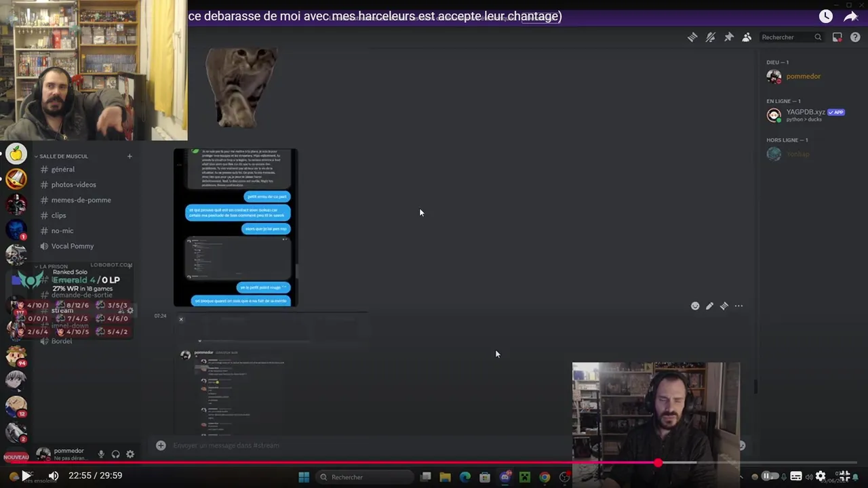Image resolution: width=868 pixels, height=488 pixels.
Task: Open Windows Start button in taskbar
Action: point(304,477)
